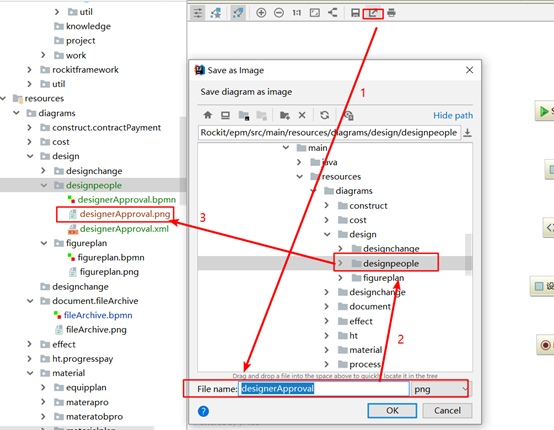Click the apply layout icon
This screenshot has height=430, width=554.
332,13
